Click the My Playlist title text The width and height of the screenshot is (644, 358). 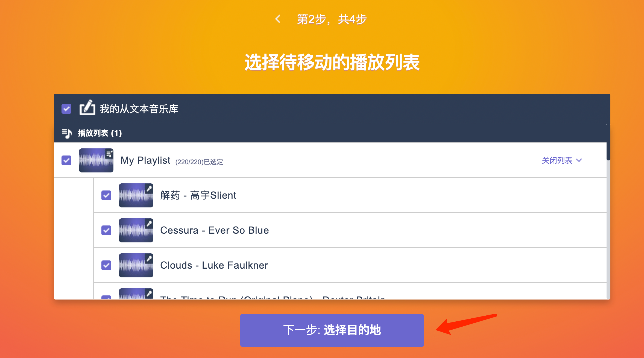pos(145,160)
